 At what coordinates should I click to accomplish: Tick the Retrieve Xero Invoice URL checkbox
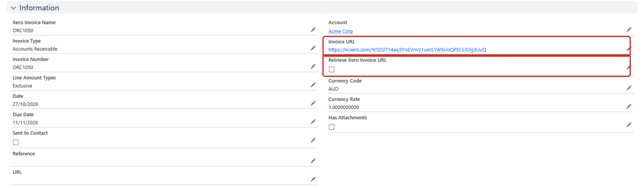pyautogui.click(x=331, y=70)
